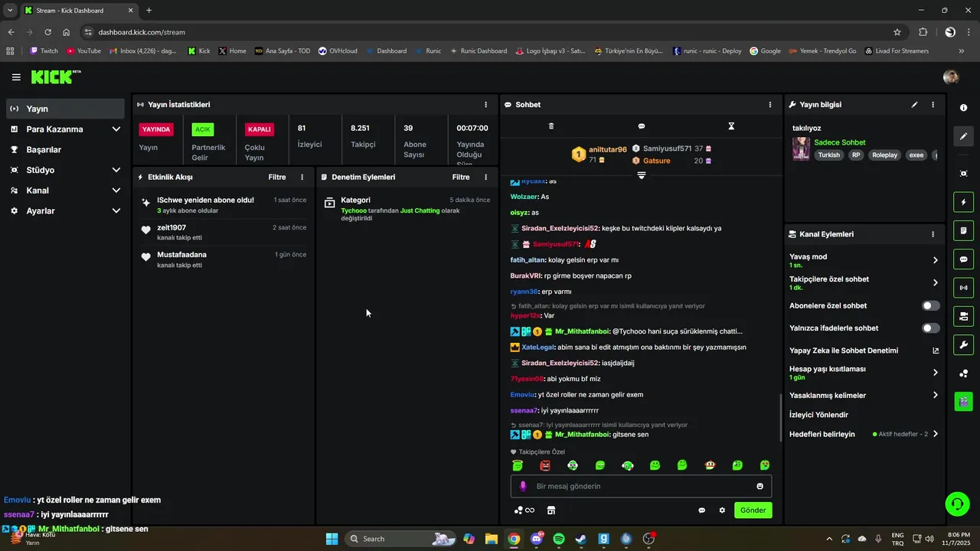Open Steam from the Windows taskbar
This screenshot has height=551, width=980.
coord(581,539)
